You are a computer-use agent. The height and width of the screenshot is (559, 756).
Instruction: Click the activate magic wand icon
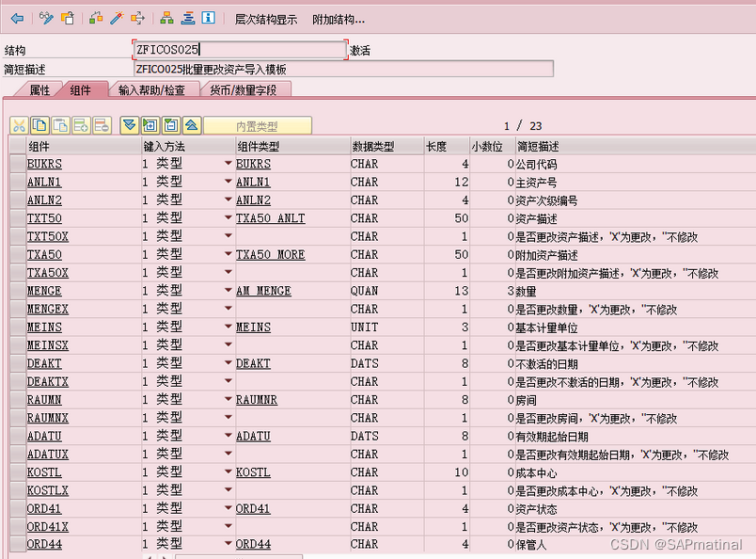pyautogui.click(x=117, y=18)
